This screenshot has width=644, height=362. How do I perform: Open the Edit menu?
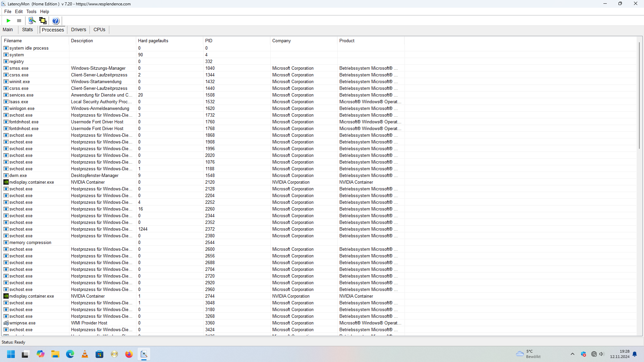point(19,11)
